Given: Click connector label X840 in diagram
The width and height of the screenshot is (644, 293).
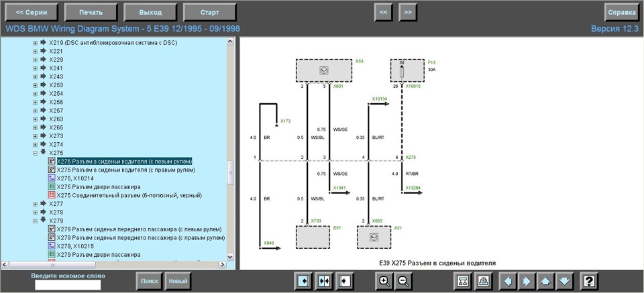Looking at the screenshot, I should click(268, 243).
